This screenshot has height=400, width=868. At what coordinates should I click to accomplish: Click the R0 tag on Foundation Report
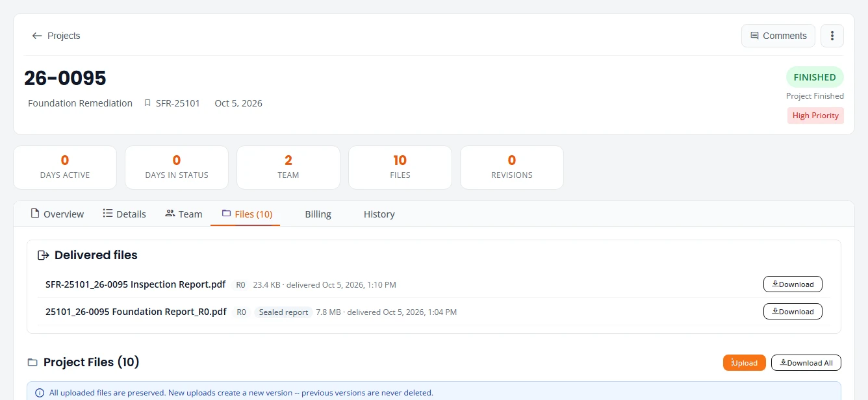tap(241, 312)
